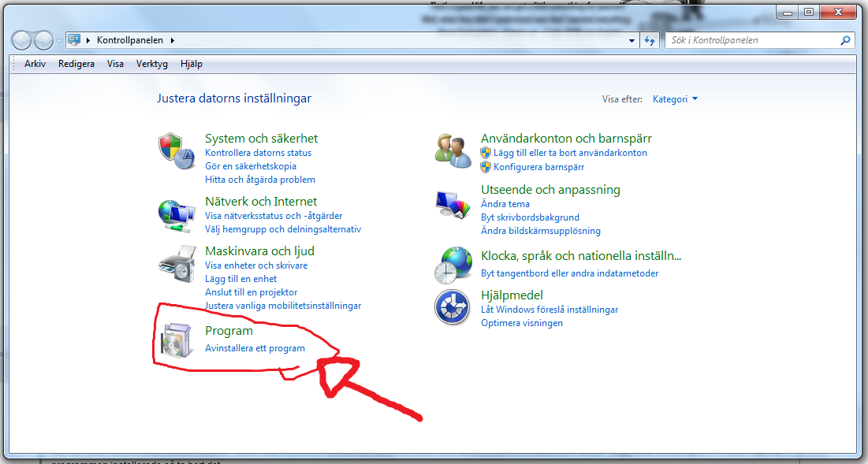Screen dimensions: 868x464
Task: Click Lägg till en enhet link
Action: (x=240, y=280)
